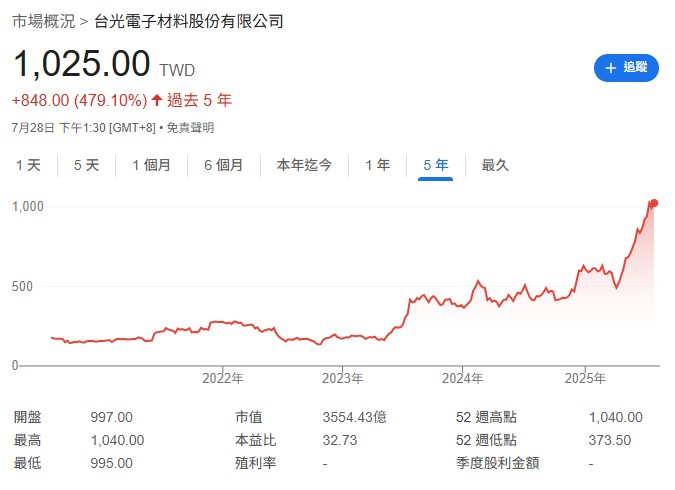Viewport: 675px width, 490px height.
Task: Click the red endpoint dot on chart
Action: 654,203
